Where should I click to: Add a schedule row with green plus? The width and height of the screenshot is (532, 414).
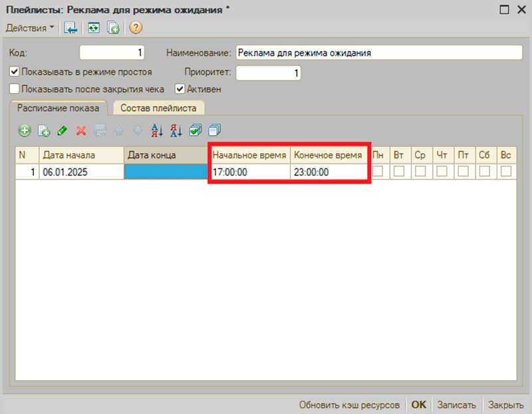25,130
